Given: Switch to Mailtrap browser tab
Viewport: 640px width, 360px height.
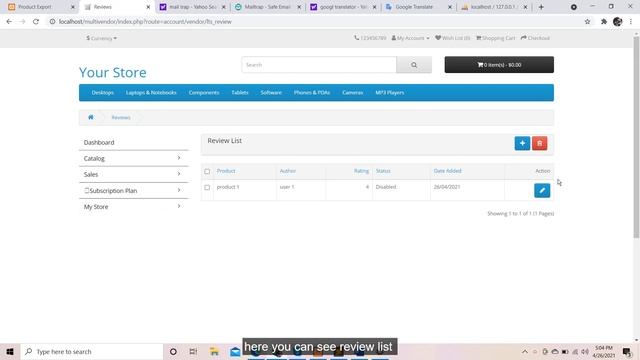Looking at the screenshot, I should click(x=267, y=7).
